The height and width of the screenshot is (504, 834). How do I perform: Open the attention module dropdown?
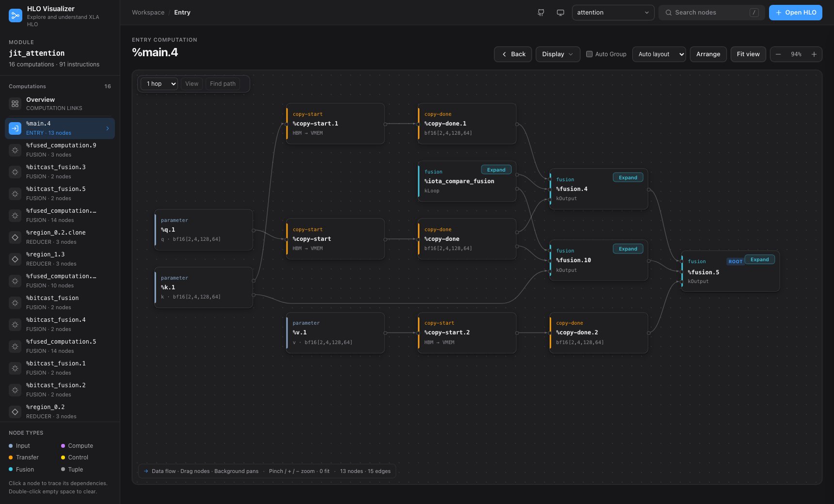pos(613,13)
